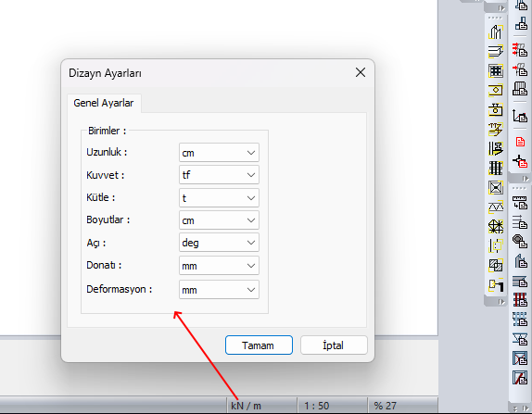Open the Uzunluk unit dropdown
The height and width of the screenshot is (414, 532).
(x=219, y=153)
